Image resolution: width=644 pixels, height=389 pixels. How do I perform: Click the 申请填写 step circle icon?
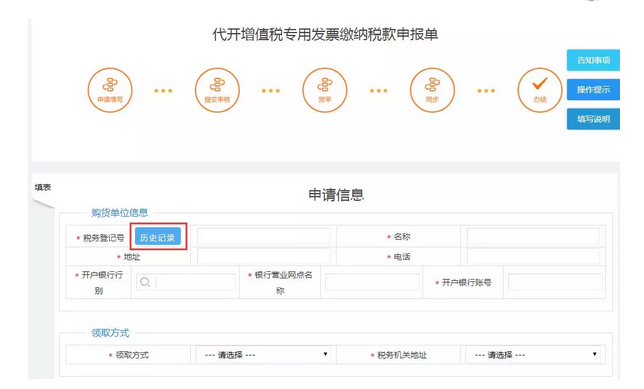click(x=110, y=90)
